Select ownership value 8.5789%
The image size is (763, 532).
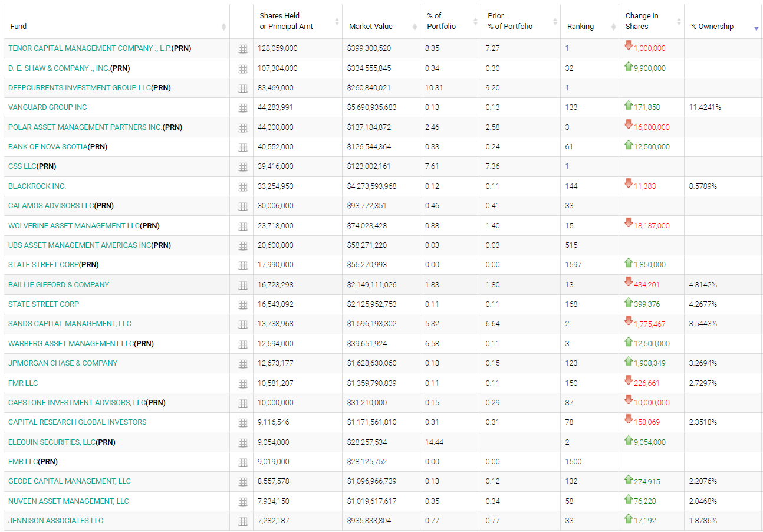point(703,186)
